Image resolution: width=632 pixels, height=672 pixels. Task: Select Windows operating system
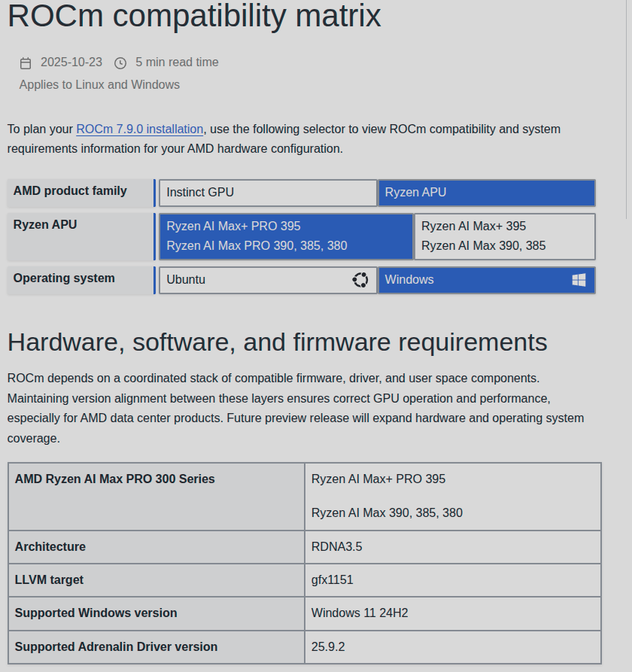coord(487,280)
